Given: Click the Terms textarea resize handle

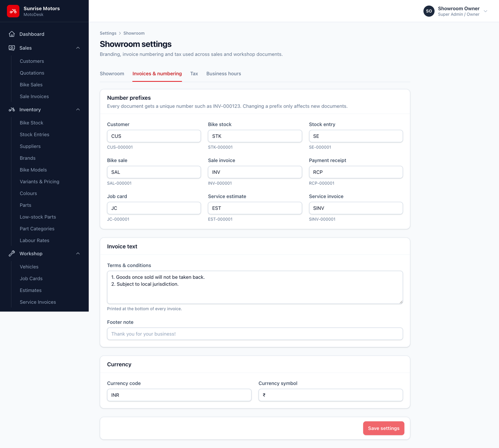Looking at the screenshot, I should click(401, 302).
